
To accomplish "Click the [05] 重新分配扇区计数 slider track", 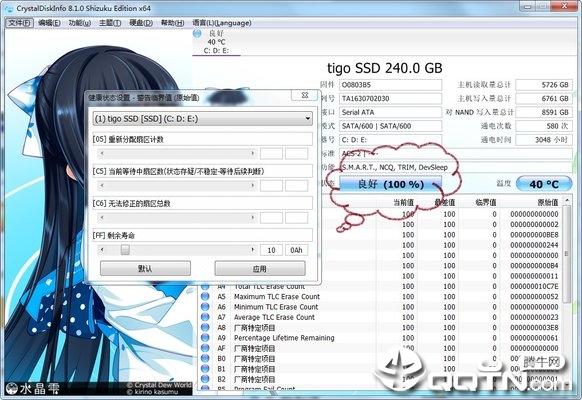I will pyautogui.click(x=177, y=153).
